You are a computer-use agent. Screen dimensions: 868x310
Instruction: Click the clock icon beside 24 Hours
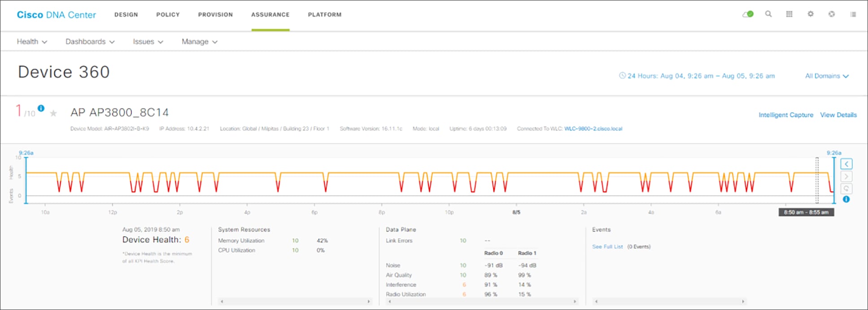[622, 75]
